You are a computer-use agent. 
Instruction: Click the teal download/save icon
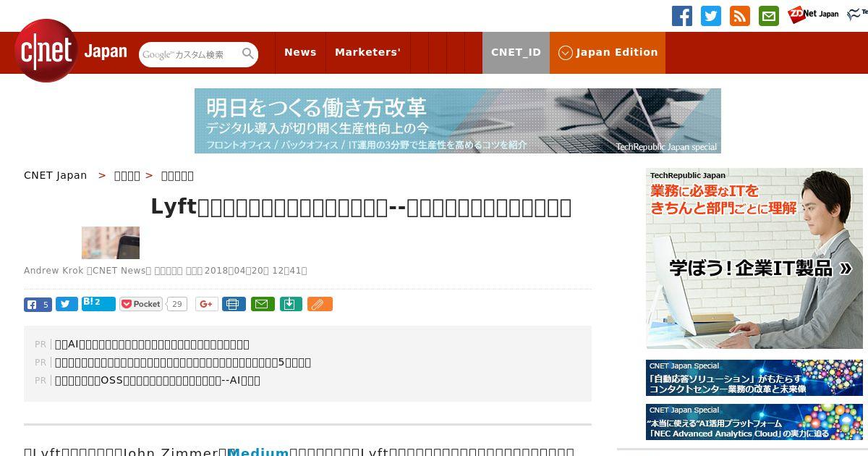[x=290, y=304]
